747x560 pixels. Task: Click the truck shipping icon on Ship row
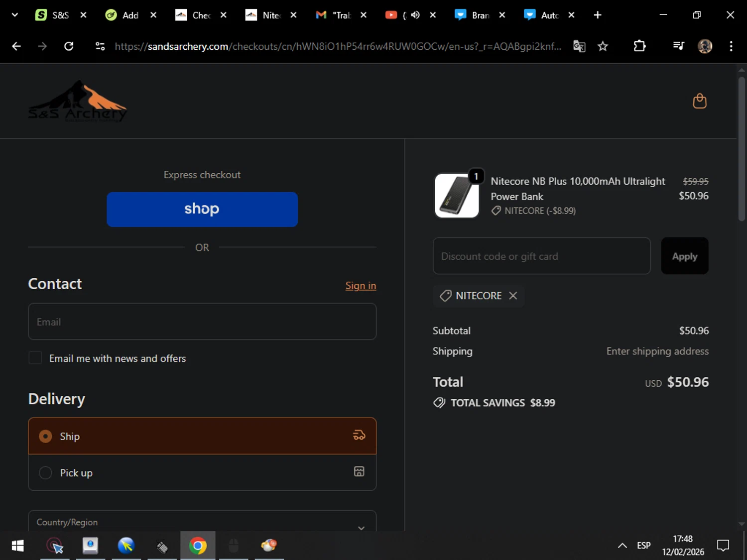(x=359, y=436)
